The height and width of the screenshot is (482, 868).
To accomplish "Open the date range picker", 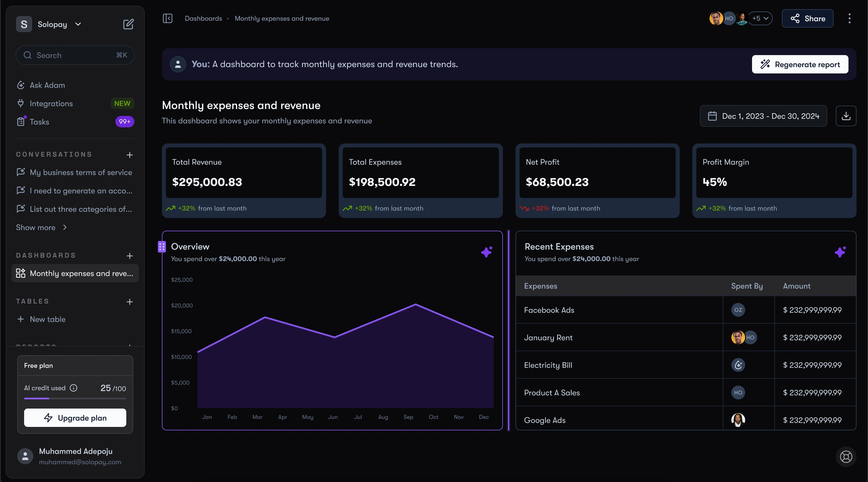I will (763, 116).
